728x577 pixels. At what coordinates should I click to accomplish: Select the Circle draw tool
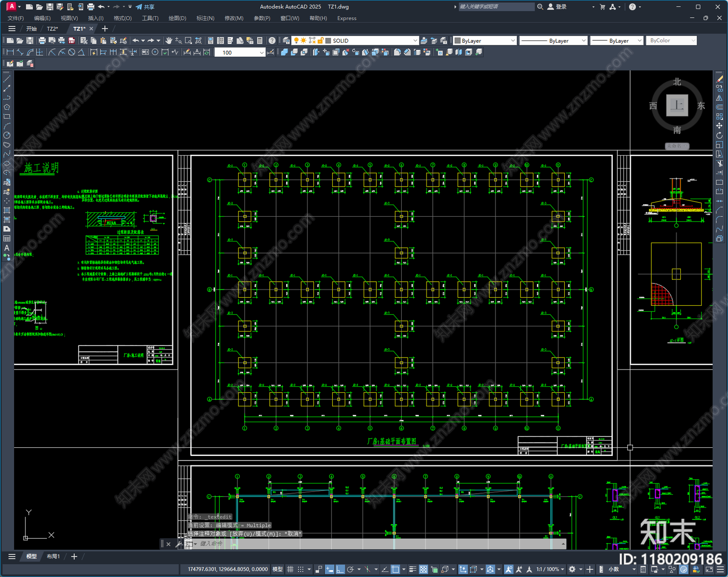click(x=7, y=135)
